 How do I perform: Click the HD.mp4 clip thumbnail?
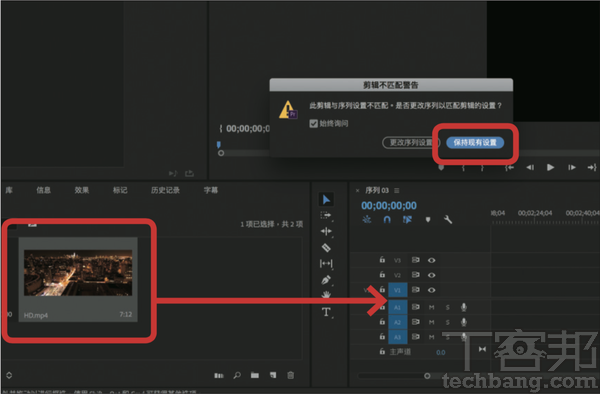coord(78,273)
